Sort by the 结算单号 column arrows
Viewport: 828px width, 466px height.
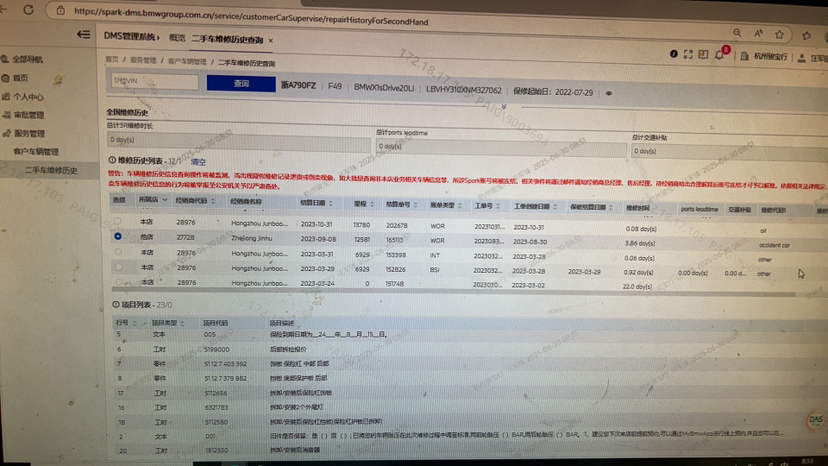pos(416,204)
